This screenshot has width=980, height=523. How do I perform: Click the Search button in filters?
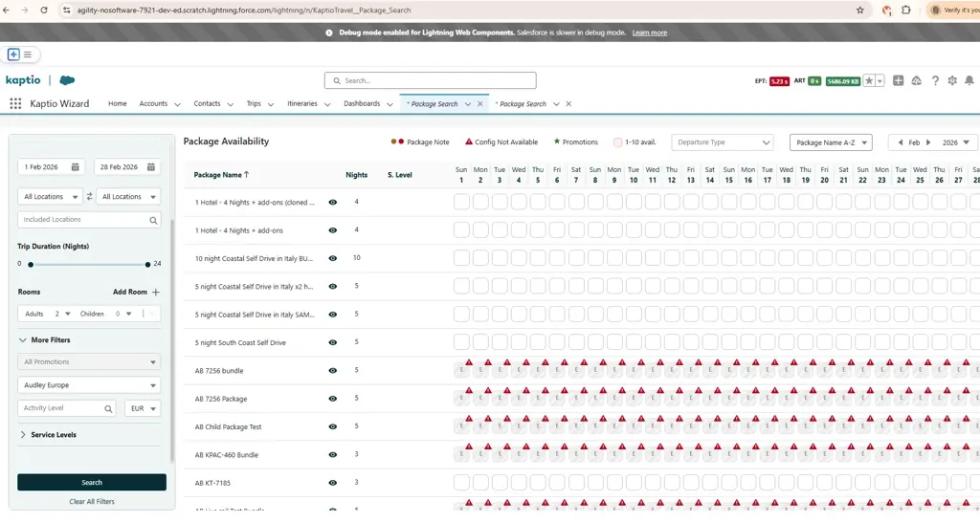[92, 483]
